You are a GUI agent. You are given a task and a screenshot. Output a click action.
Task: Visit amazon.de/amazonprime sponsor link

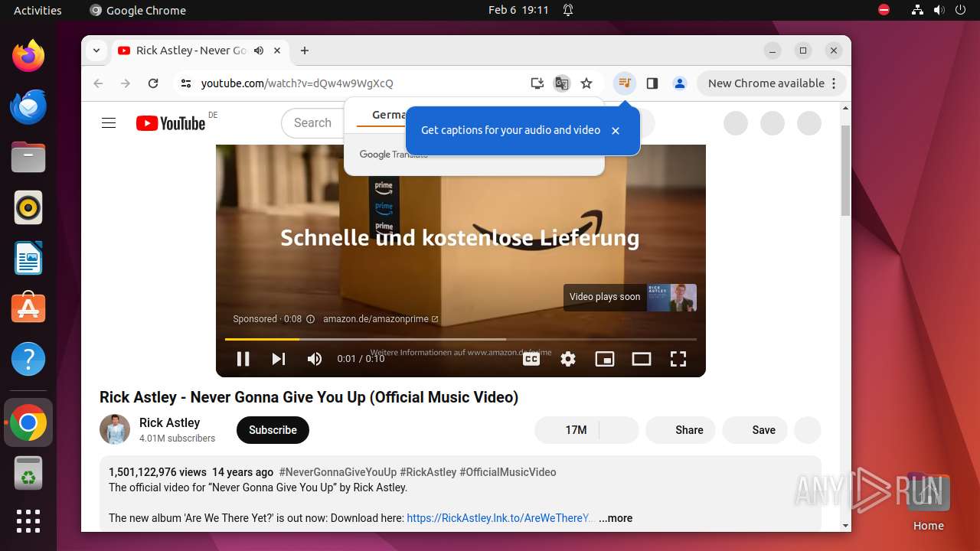(381, 319)
